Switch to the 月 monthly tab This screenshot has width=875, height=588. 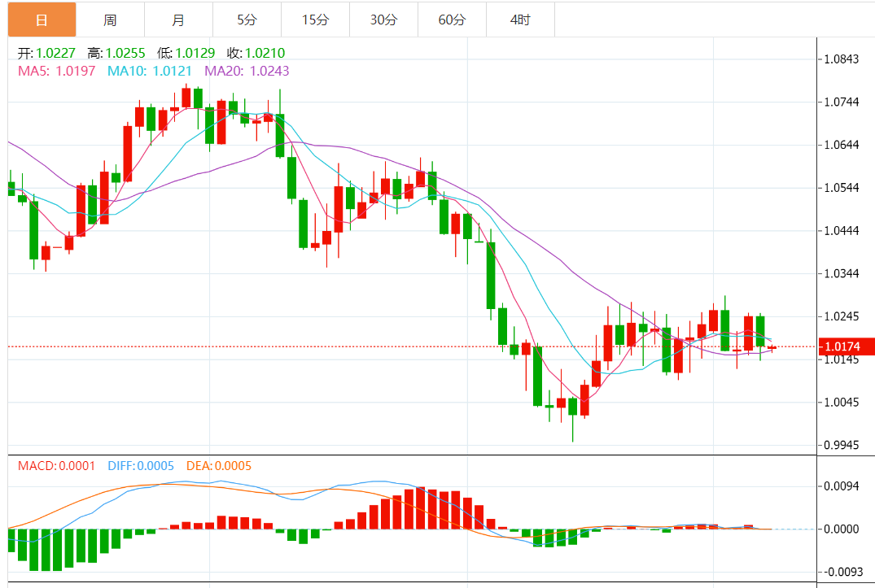click(x=178, y=20)
